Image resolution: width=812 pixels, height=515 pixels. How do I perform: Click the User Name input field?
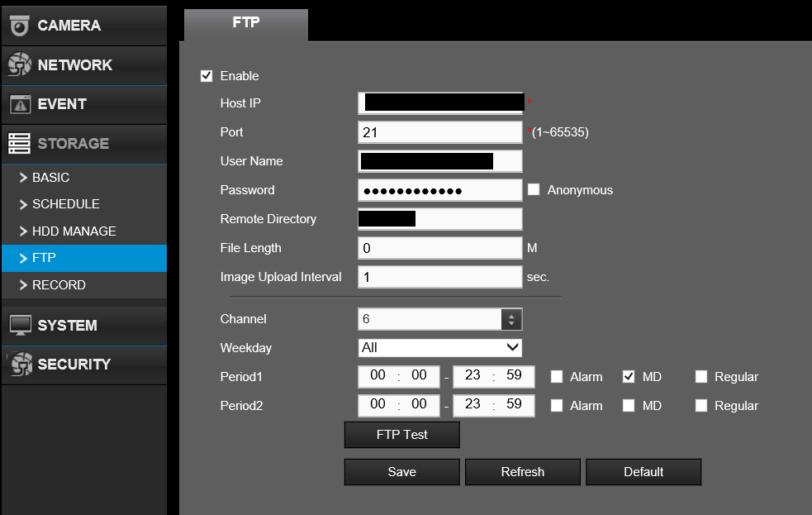tap(439, 161)
